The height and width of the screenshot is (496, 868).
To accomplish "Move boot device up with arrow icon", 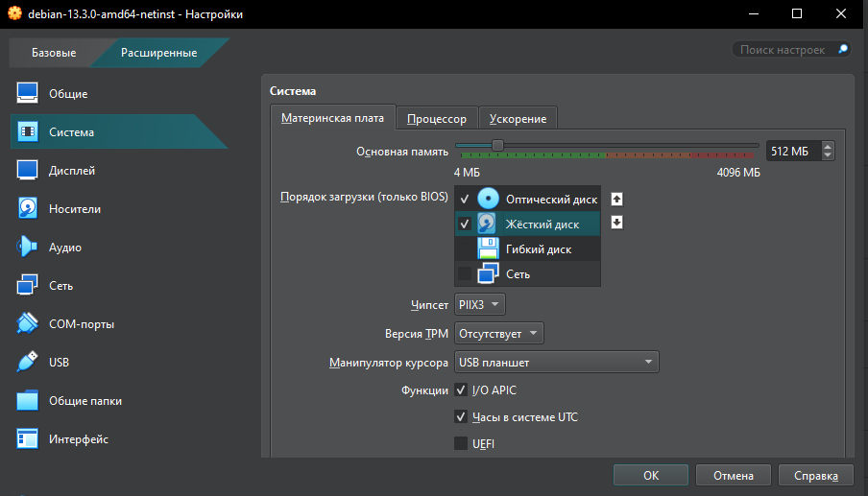I will [x=617, y=200].
